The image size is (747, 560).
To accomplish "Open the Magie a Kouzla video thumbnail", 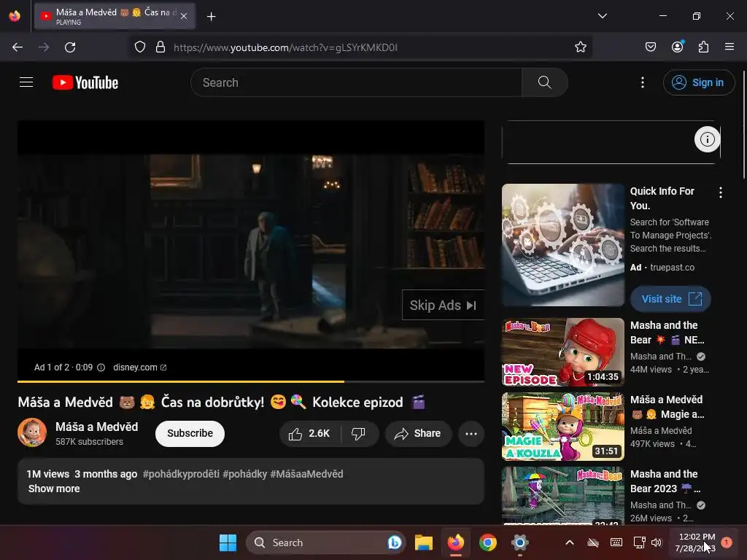I will click(x=562, y=426).
